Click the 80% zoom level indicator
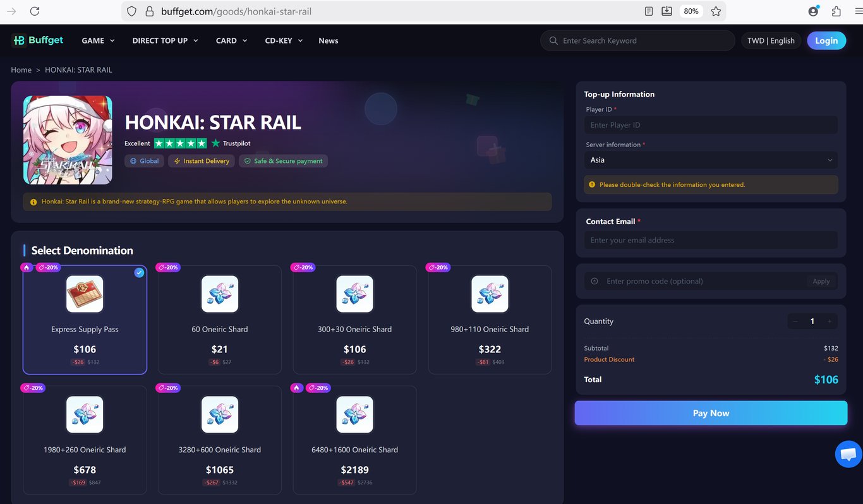 [691, 11]
